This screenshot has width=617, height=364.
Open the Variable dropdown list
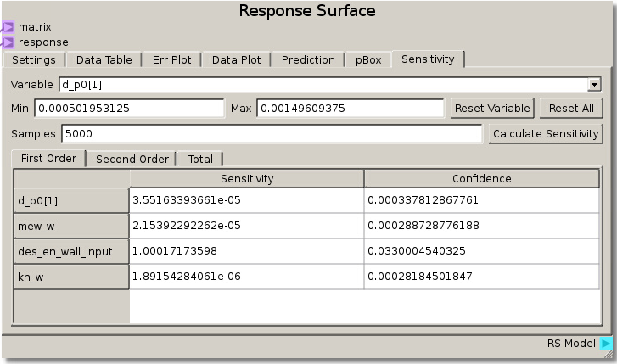594,85
